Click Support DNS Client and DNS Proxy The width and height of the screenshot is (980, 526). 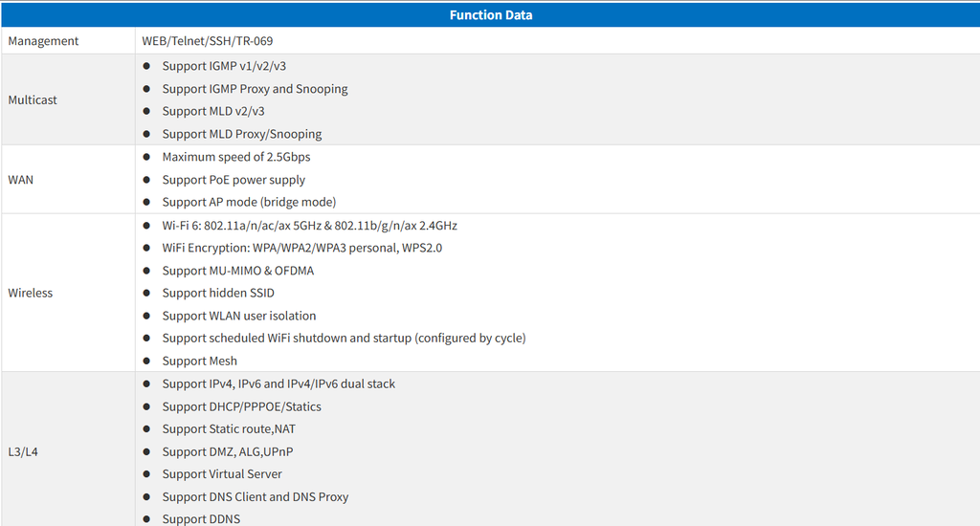tap(255, 496)
